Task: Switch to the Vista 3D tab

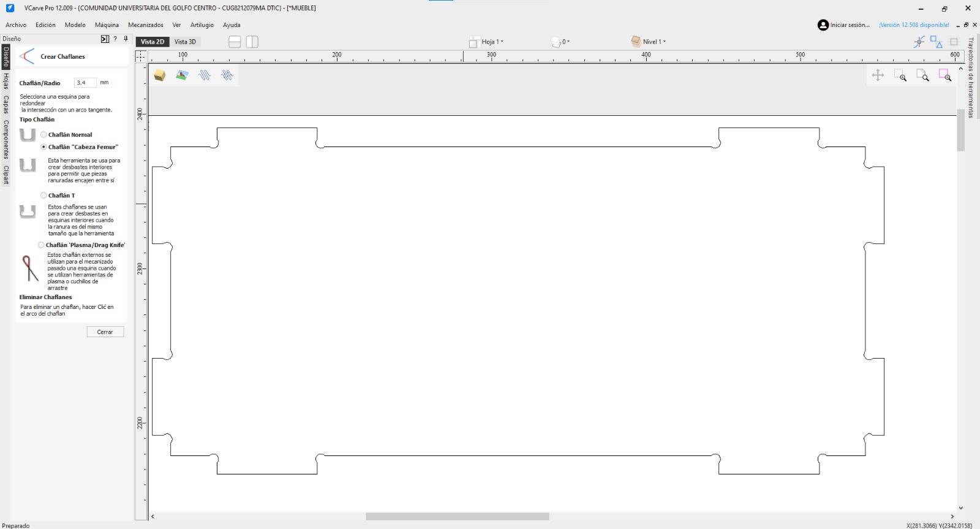Action: point(185,42)
